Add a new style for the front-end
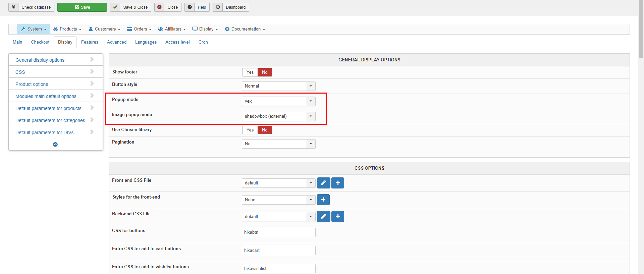The image size is (644, 274). pyautogui.click(x=323, y=200)
